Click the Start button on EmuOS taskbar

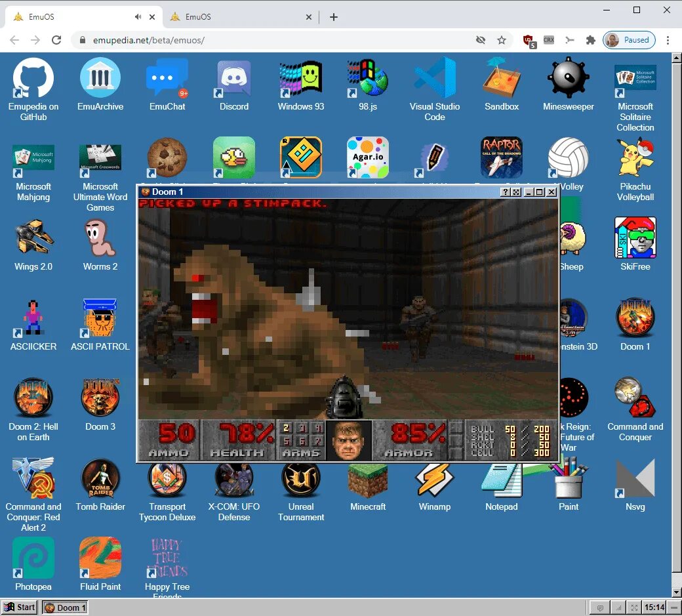point(19,607)
